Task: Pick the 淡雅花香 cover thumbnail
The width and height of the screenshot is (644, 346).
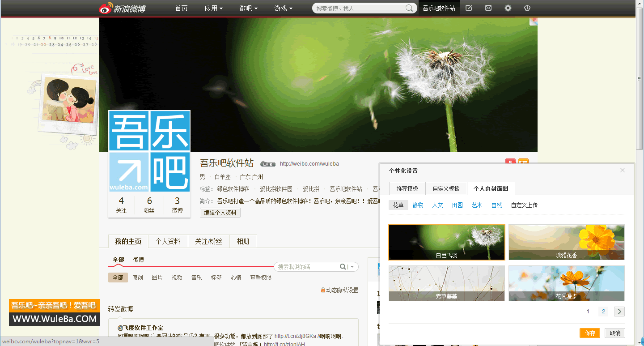Action: (x=567, y=242)
